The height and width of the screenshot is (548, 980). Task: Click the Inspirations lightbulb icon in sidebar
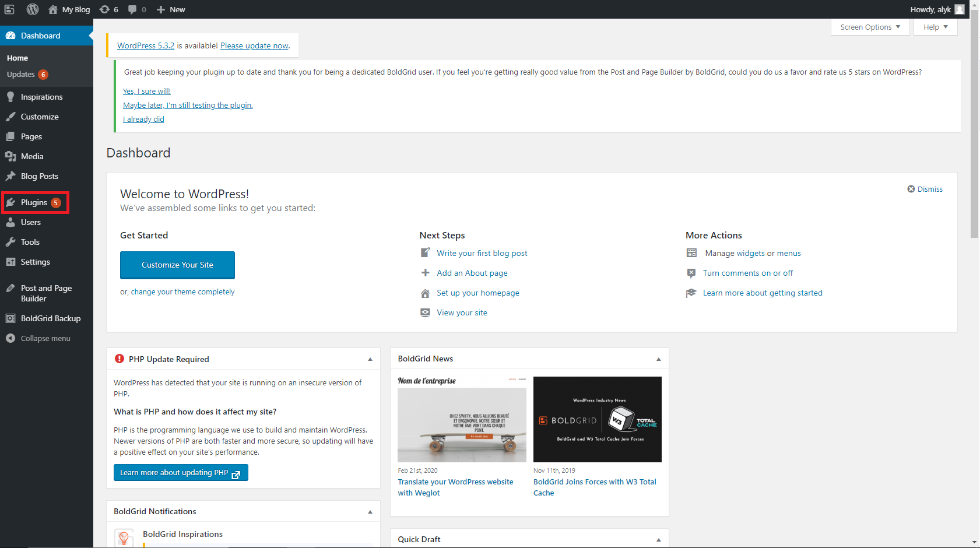pyautogui.click(x=10, y=97)
